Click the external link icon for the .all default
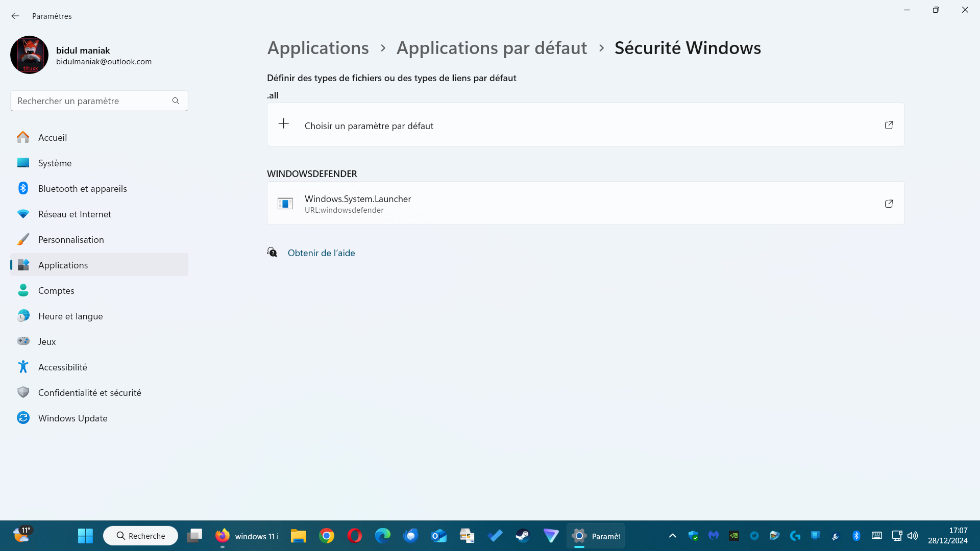Screen dimensions: 980x551 tap(889, 125)
